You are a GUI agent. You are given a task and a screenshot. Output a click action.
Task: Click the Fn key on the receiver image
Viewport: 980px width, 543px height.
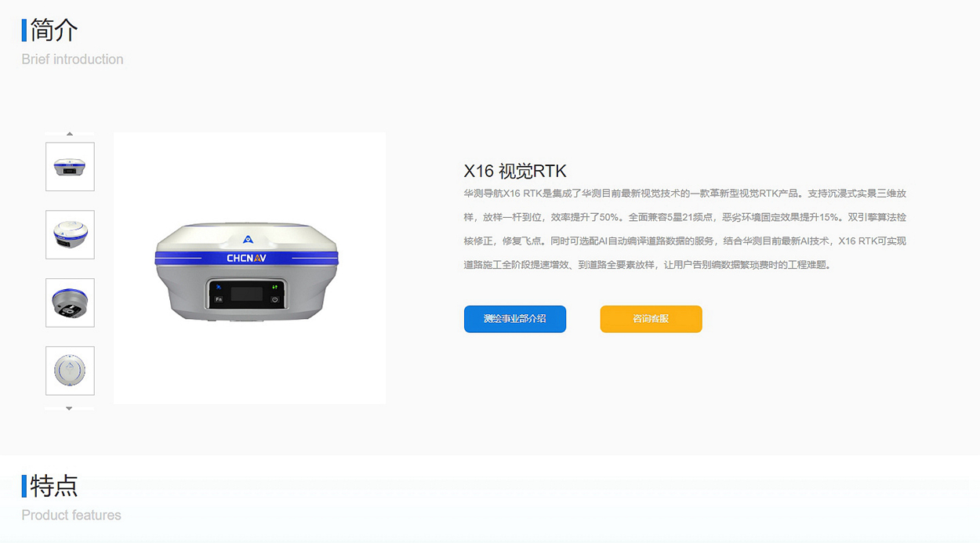click(x=219, y=300)
